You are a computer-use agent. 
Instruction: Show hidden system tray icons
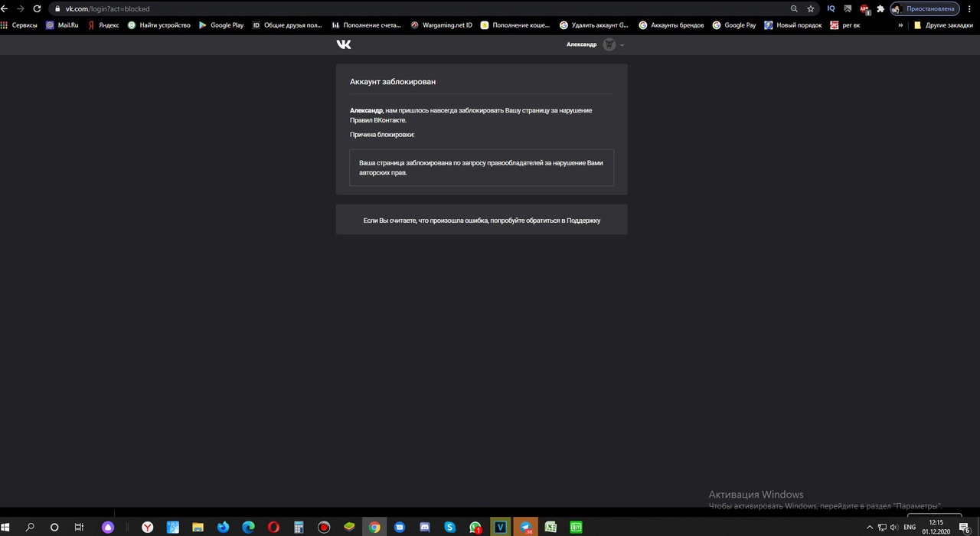click(869, 527)
